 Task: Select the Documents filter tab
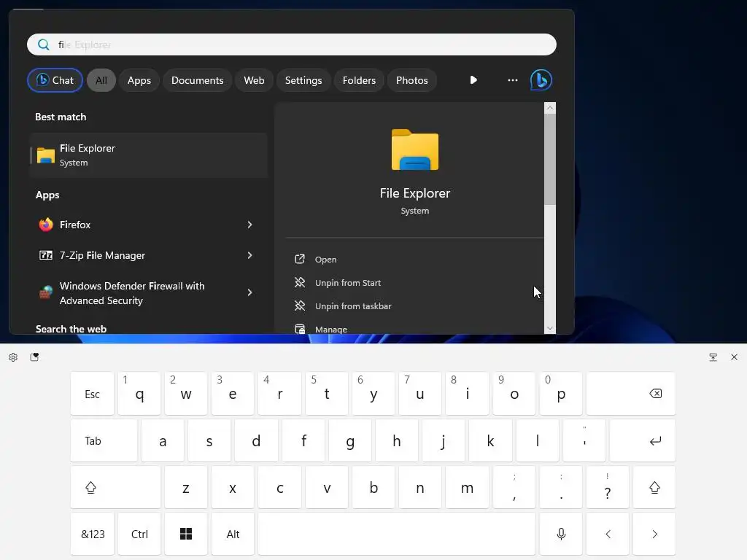pos(197,80)
